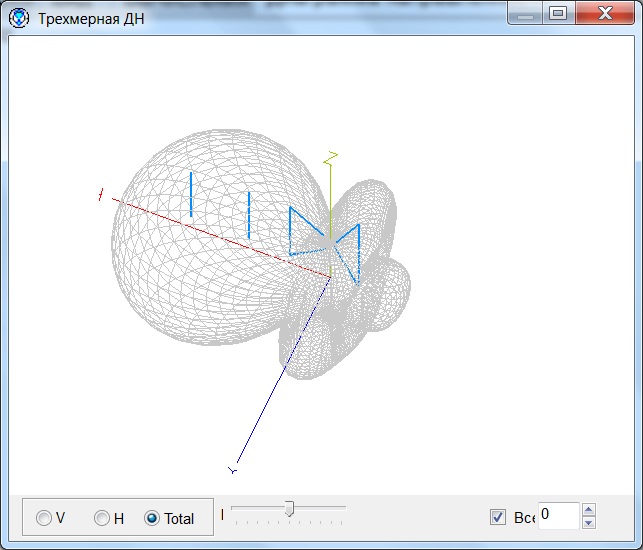Decrease value with spinner down arrow
This screenshot has width=643, height=550.
(588, 522)
